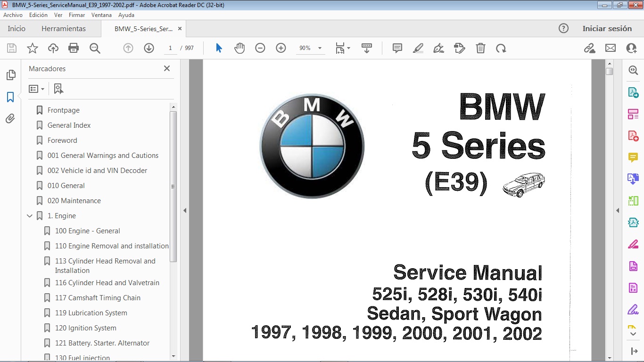Collapse the 1. Engine bookmark section

click(30, 215)
